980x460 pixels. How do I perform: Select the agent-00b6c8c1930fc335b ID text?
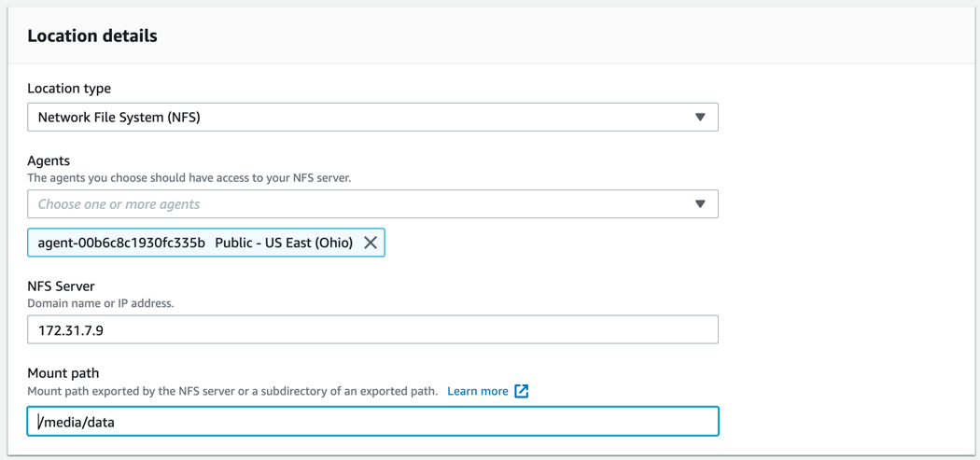coord(121,244)
